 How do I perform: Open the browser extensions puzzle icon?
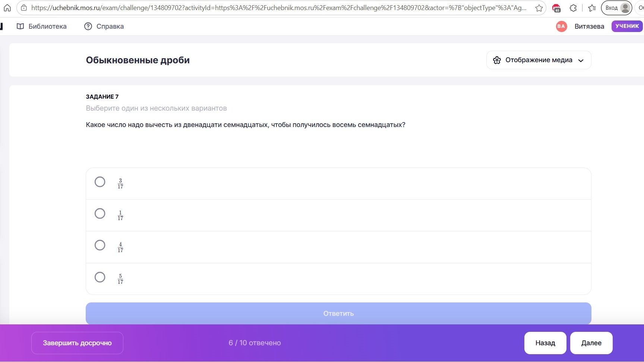pyautogui.click(x=573, y=8)
